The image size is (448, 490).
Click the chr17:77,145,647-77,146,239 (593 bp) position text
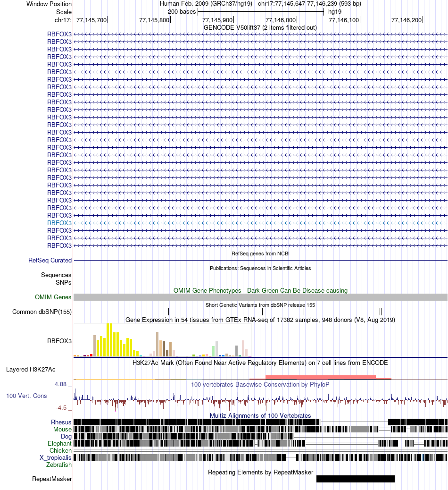309,4
